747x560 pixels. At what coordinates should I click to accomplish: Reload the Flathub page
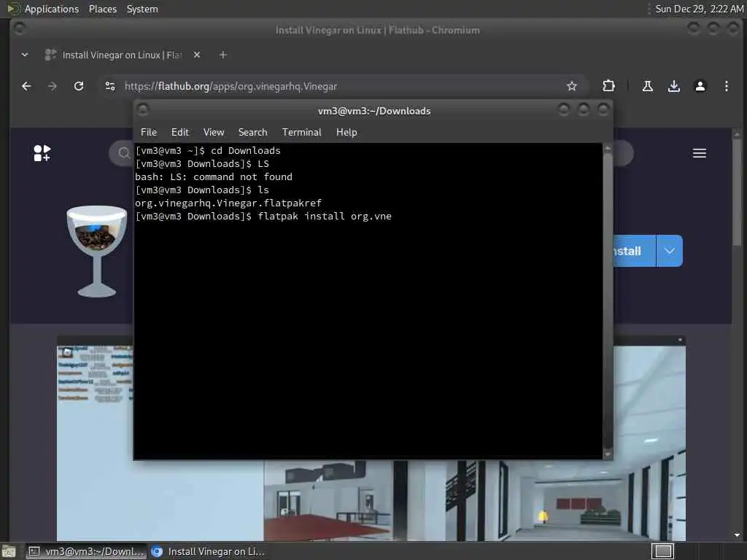pyautogui.click(x=79, y=86)
